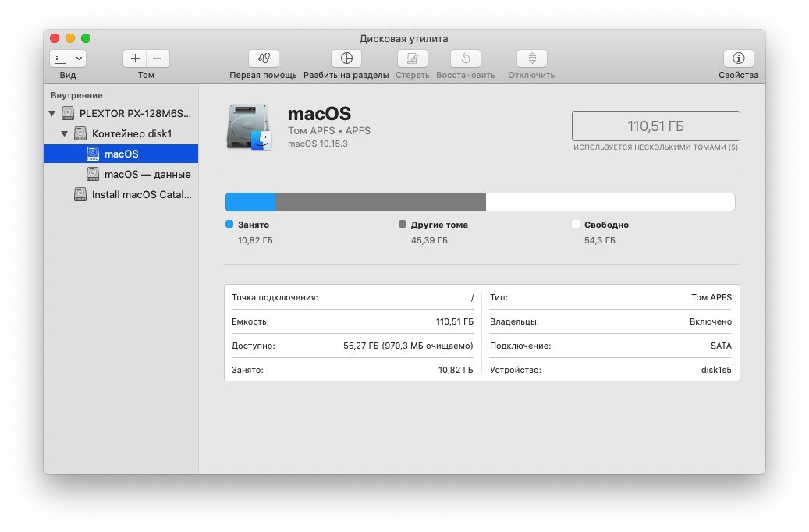Click the Restore (Восстановить) toolbar icon
Viewport: 809px width, 532px height.
coord(466,59)
